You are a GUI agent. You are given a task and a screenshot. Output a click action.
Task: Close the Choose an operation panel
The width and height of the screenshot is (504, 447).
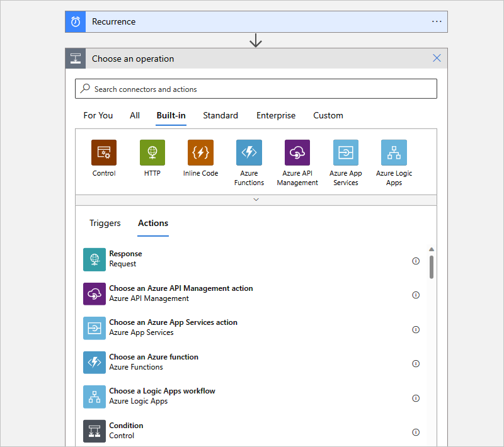(437, 58)
